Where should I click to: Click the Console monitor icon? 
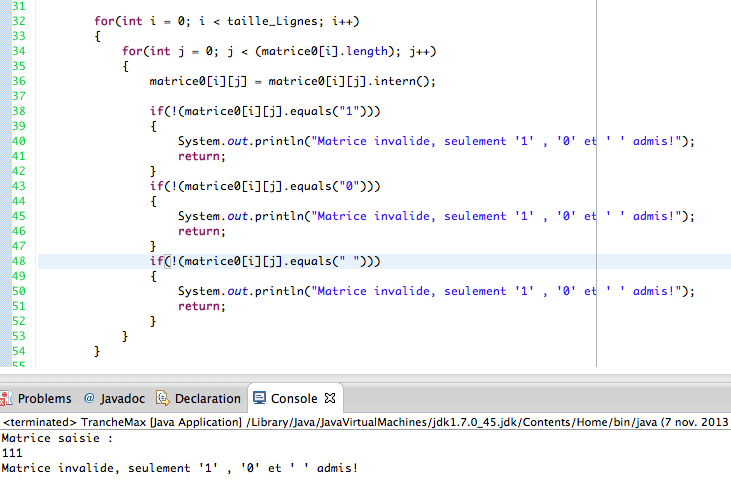coord(260,398)
